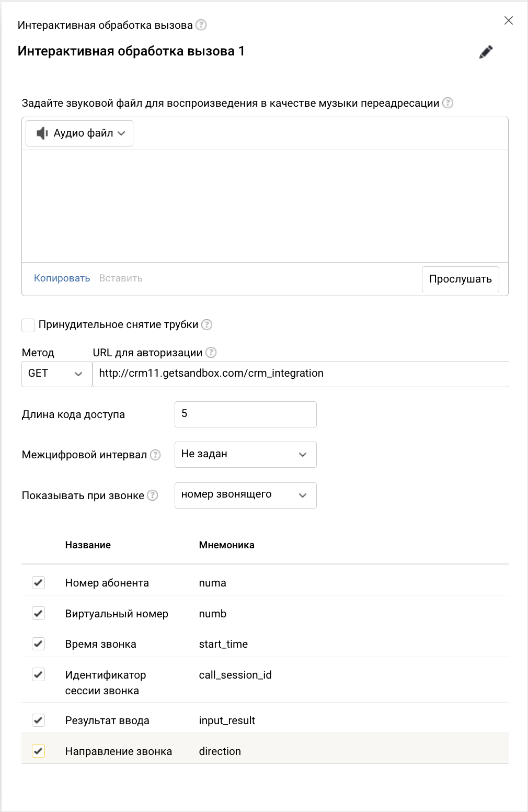528x812 pixels.
Task: Click help icon after музыки переадресации label
Action: click(x=447, y=103)
